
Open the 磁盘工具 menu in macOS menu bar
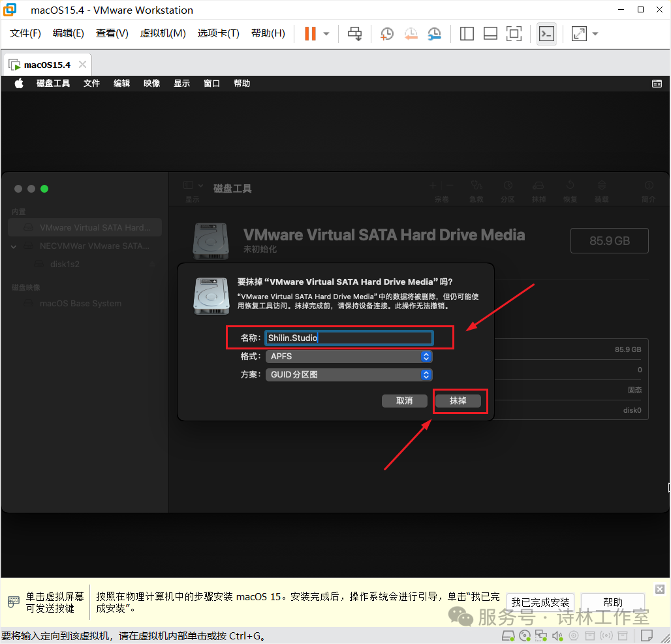click(x=53, y=83)
